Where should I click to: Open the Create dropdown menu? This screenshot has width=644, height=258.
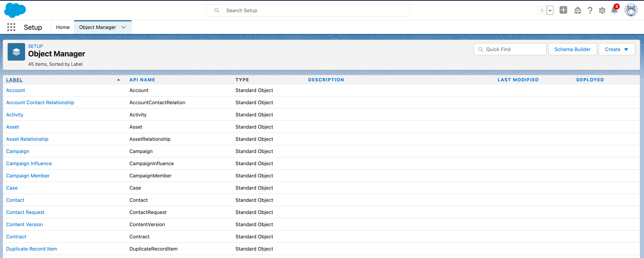click(616, 49)
